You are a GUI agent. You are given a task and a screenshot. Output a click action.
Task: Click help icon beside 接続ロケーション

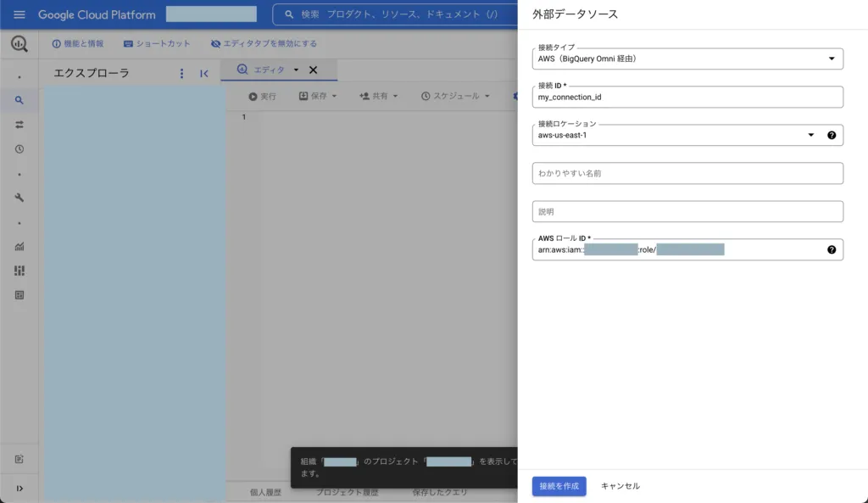(832, 135)
